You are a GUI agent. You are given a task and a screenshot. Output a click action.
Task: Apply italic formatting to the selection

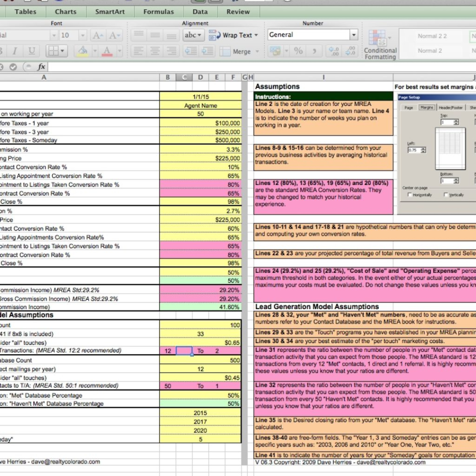click(x=16, y=51)
